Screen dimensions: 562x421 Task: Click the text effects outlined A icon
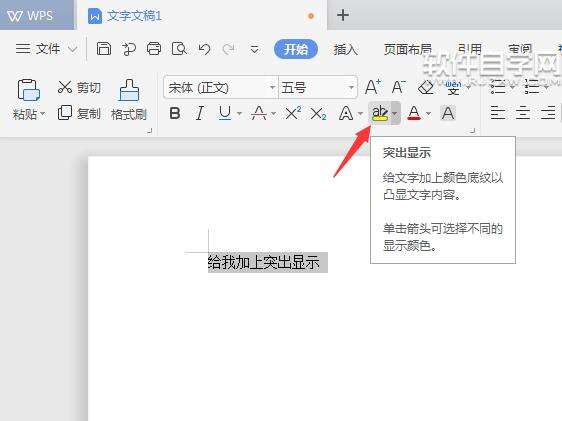tap(346, 113)
